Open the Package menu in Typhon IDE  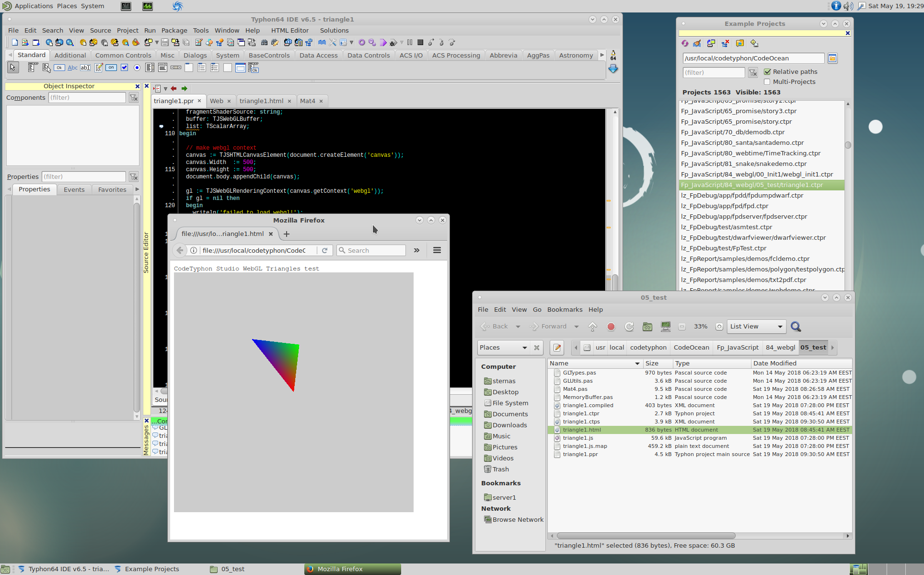click(174, 30)
